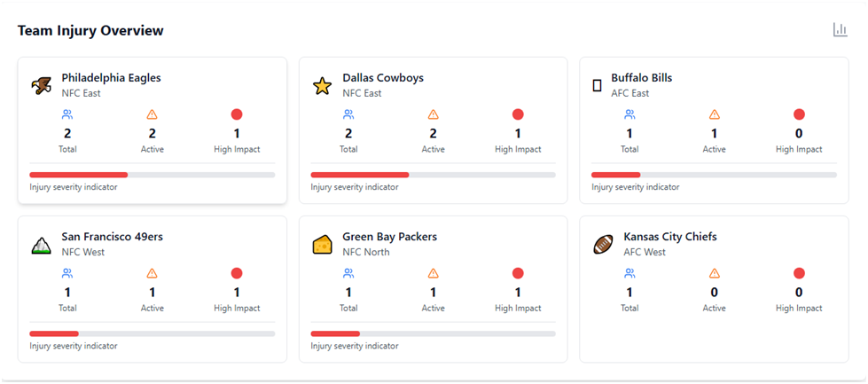This screenshot has width=868, height=384.
Task: Click the Total count 1 for Kansas City Chiefs
Action: click(629, 292)
